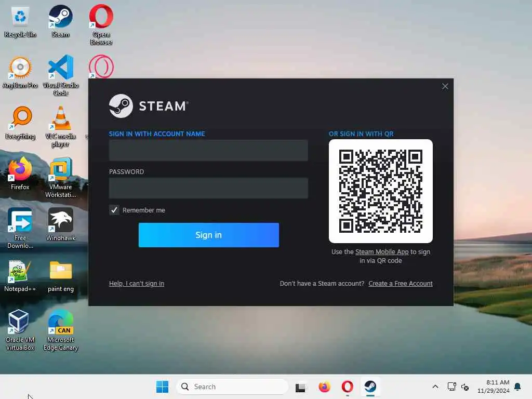Select the Everything search desktop icon
The image size is (532, 399).
20,123
